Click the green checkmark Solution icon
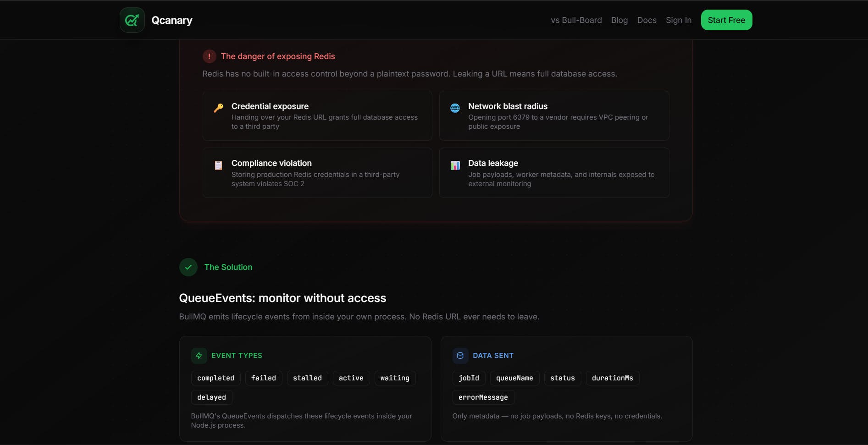The width and height of the screenshot is (868, 445). coord(188,267)
